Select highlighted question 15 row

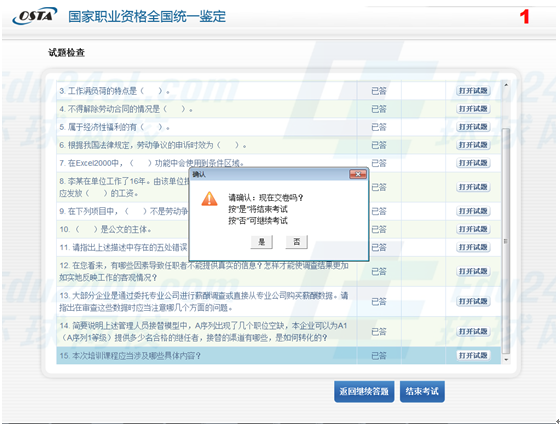pyautogui.click(x=279, y=356)
